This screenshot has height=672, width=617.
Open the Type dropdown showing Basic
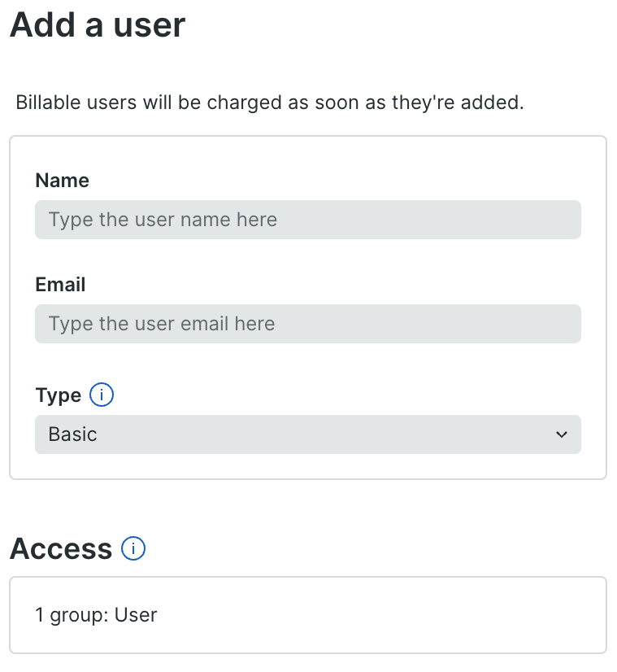pyautogui.click(x=308, y=434)
